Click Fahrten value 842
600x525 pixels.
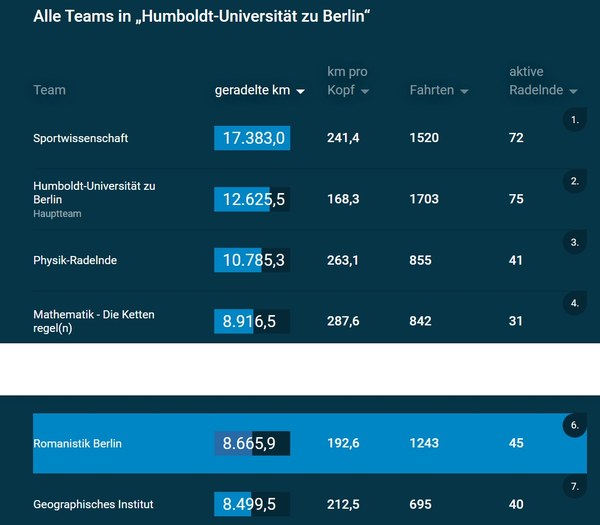coord(421,321)
